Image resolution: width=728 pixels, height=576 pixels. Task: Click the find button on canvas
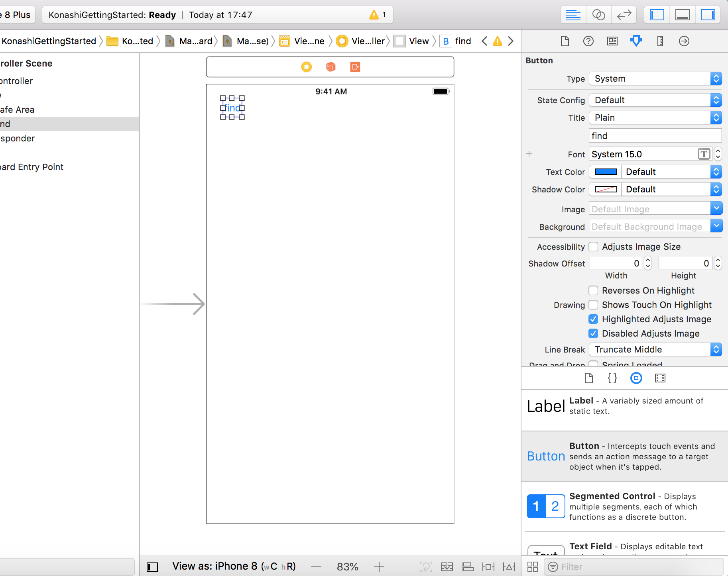coord(232,108)
